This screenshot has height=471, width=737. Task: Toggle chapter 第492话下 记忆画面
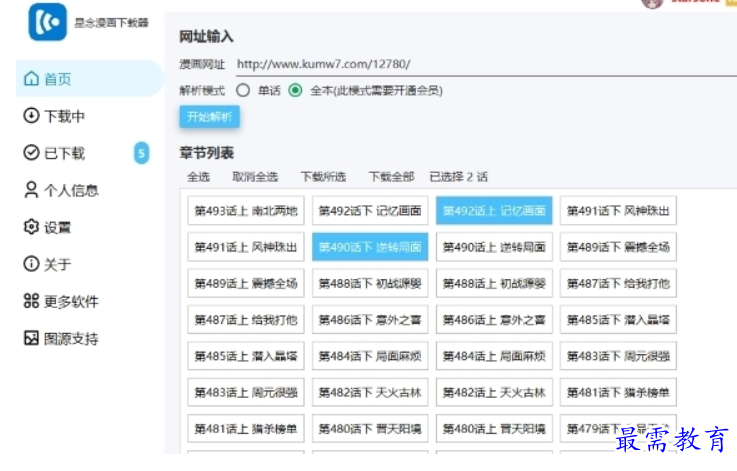370,211
